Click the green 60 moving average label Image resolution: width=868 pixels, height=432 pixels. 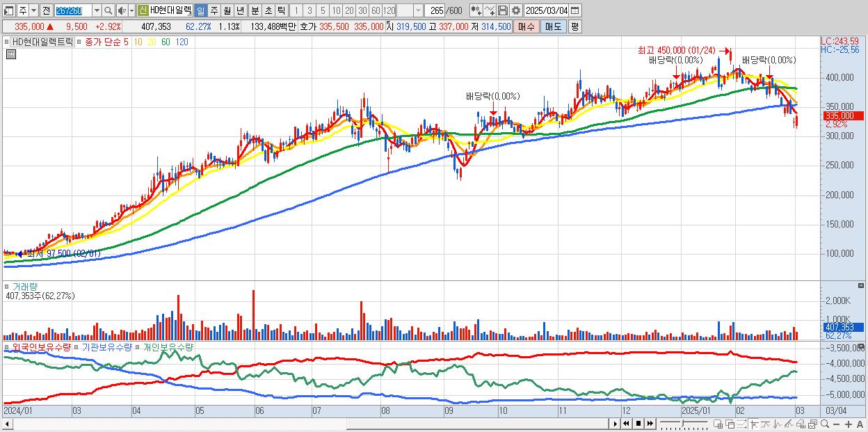tap(165, 42)
